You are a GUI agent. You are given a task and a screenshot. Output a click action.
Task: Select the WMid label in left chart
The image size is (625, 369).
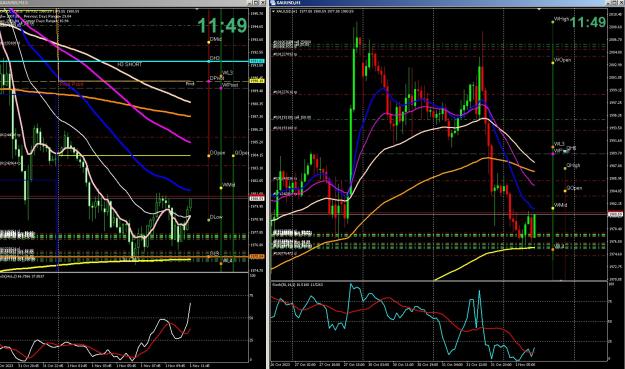click(x=229, y=185)
